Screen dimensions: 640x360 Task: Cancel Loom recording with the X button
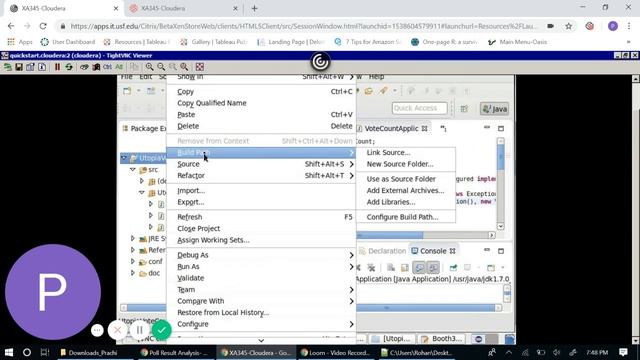(118, 330)
